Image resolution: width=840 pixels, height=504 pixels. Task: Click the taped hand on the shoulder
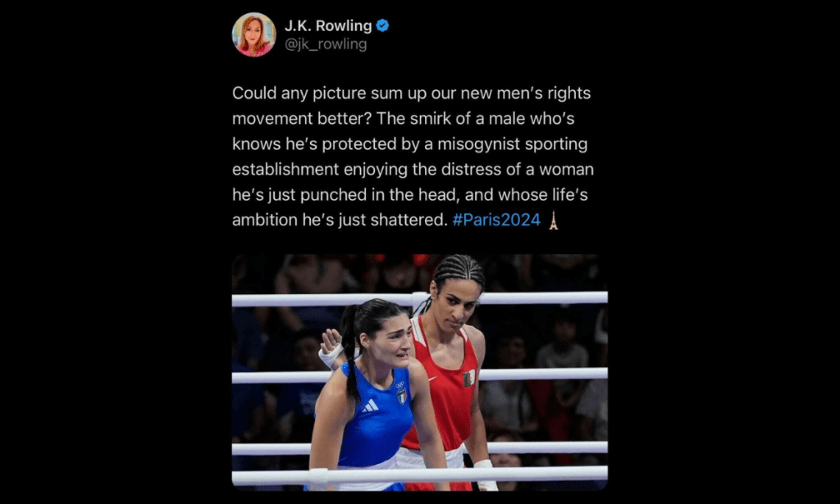pyautogui.click(x=330, y=349)
